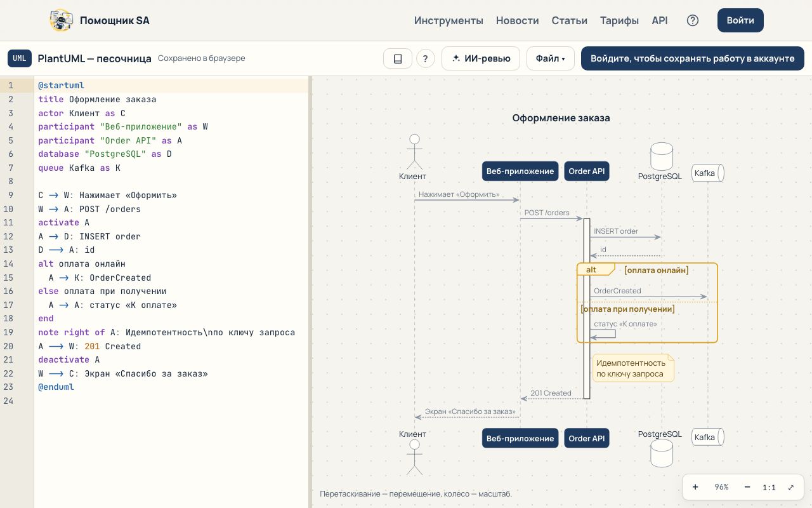
Task: Open the book documentation icon button
Action: (x=398, y=58)
